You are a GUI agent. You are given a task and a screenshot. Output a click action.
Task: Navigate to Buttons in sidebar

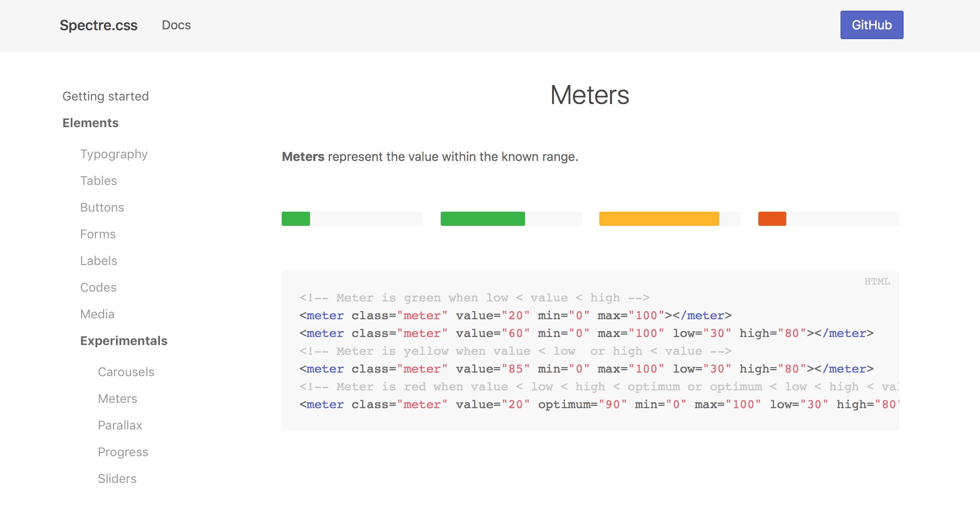click(102, 207)
